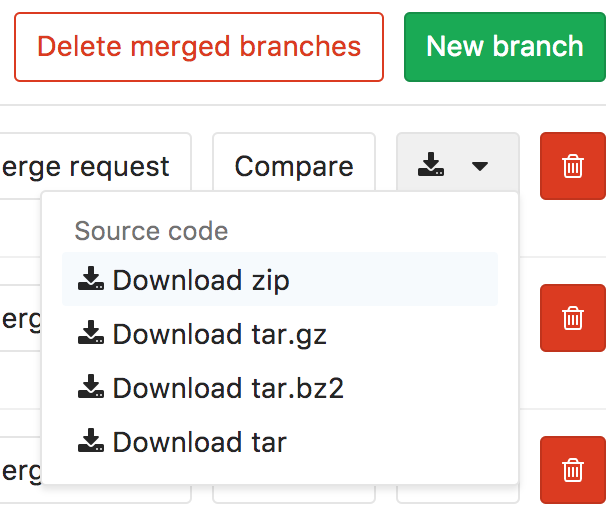This screenshot has width=616, height=522.
Task: Expand the download dropdown caret arrow
Action: [480, 166]
